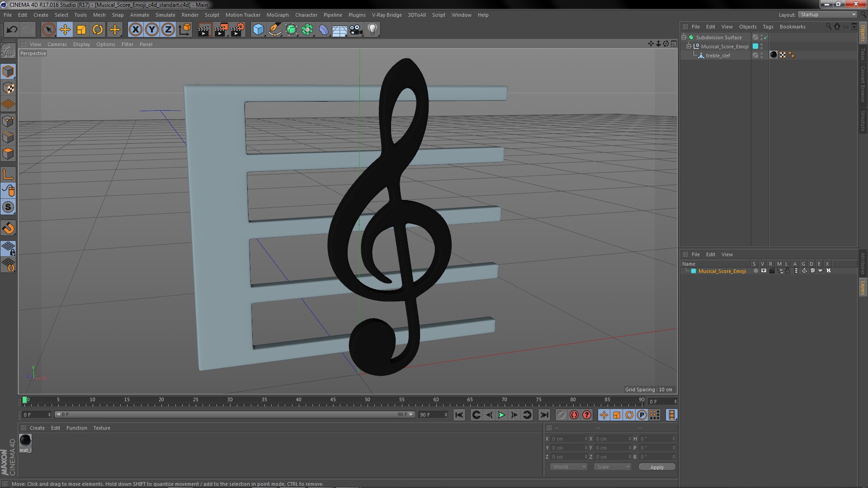Select the Scale tool
This screenshot has width=868, height=488.
pyautogui.click(x=81, y=30)
